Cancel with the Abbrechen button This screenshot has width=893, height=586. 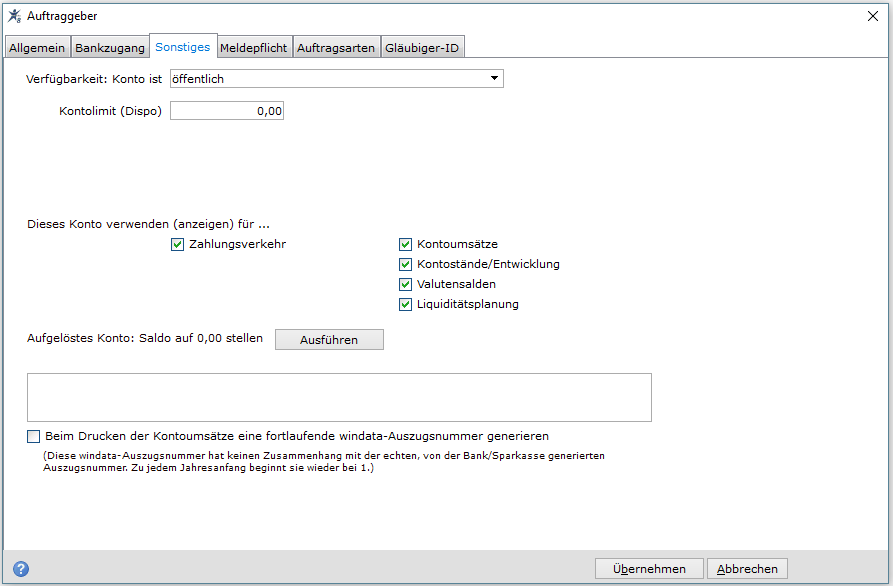[x=747, y=568]
